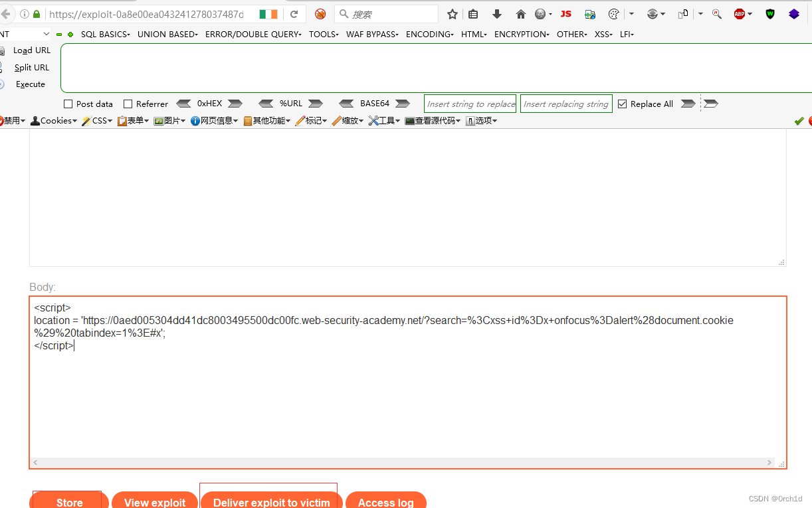
Task: Open the SQL BASICS dropdown menu
Action: pyautogui.click(x=106, y=35)
